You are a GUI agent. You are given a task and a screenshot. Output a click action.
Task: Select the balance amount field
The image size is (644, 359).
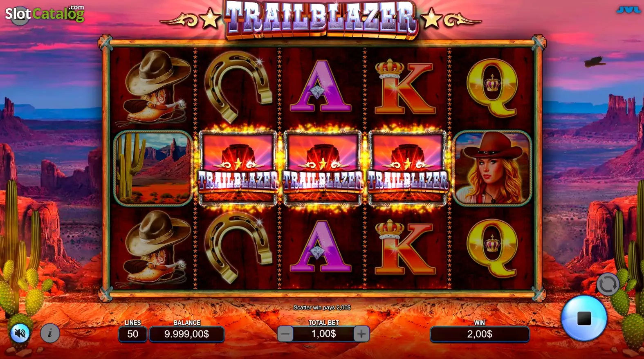(186, 334)
